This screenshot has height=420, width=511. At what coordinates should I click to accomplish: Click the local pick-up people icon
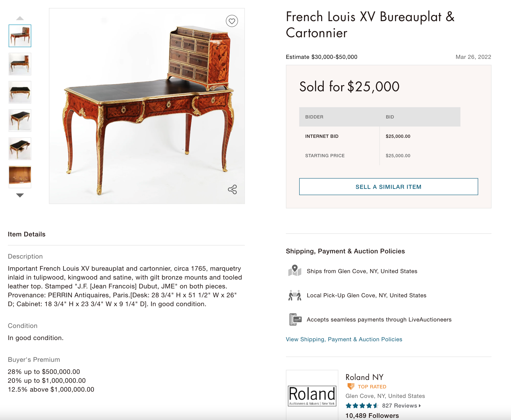(295, 295)
